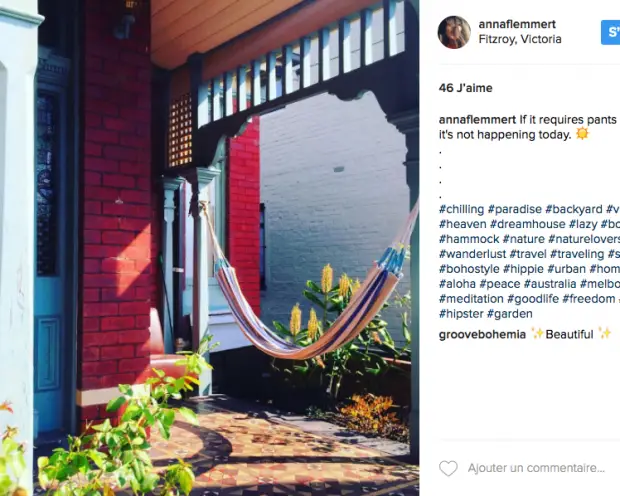Click the blue follow button
This screenshot has width=620, height=496.
tap(611, 32)
